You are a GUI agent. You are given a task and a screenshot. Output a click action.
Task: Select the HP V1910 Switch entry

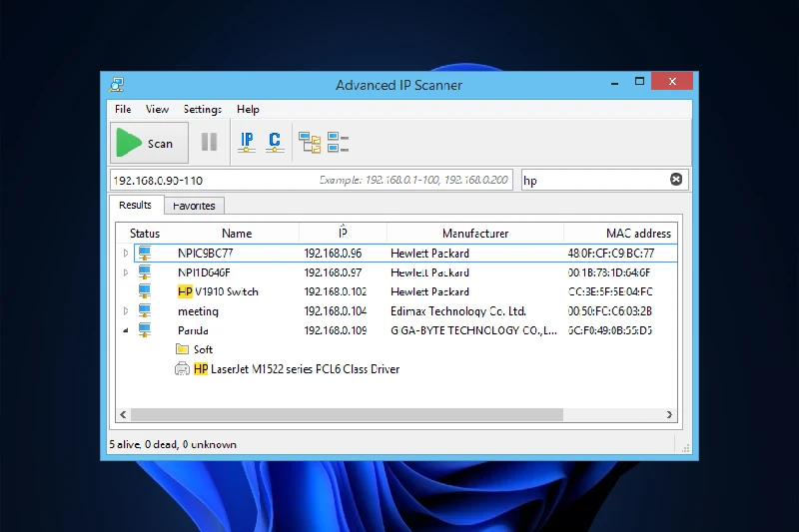[218, 291]
